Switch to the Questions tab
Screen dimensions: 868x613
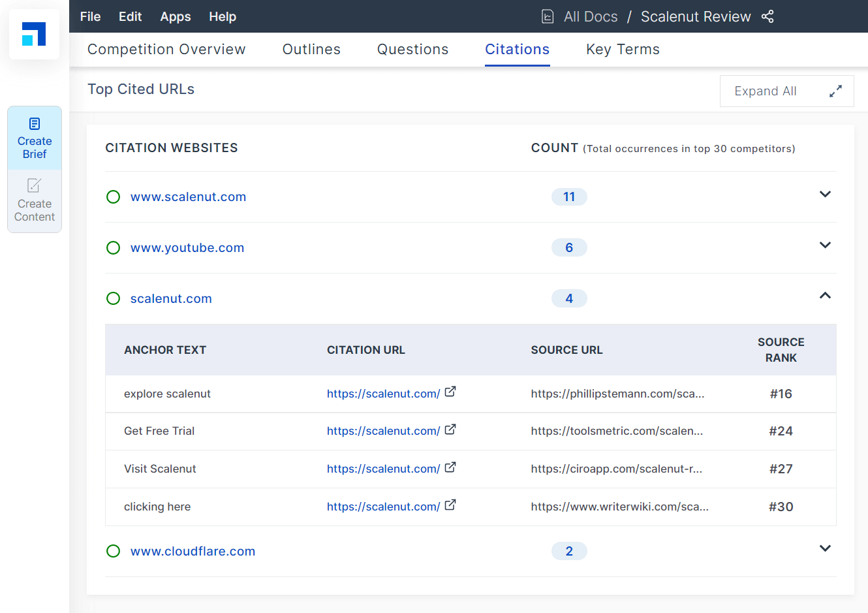[412, 50]
